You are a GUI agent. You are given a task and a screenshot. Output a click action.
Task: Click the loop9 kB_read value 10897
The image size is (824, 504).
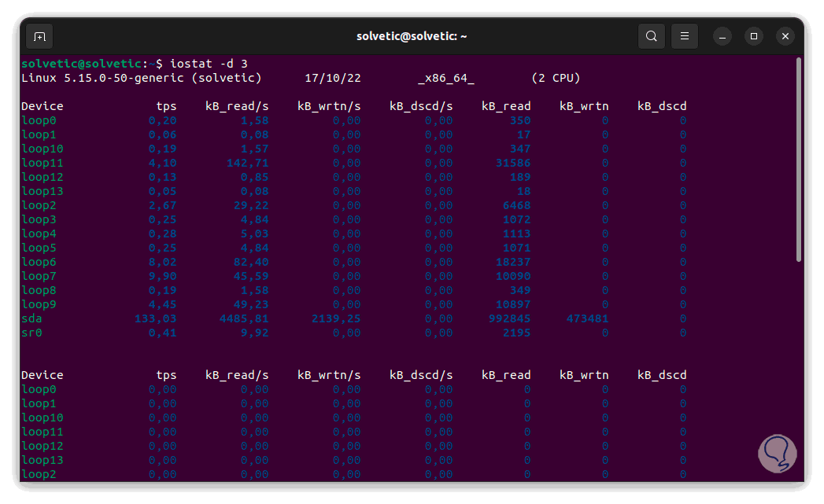513,305
